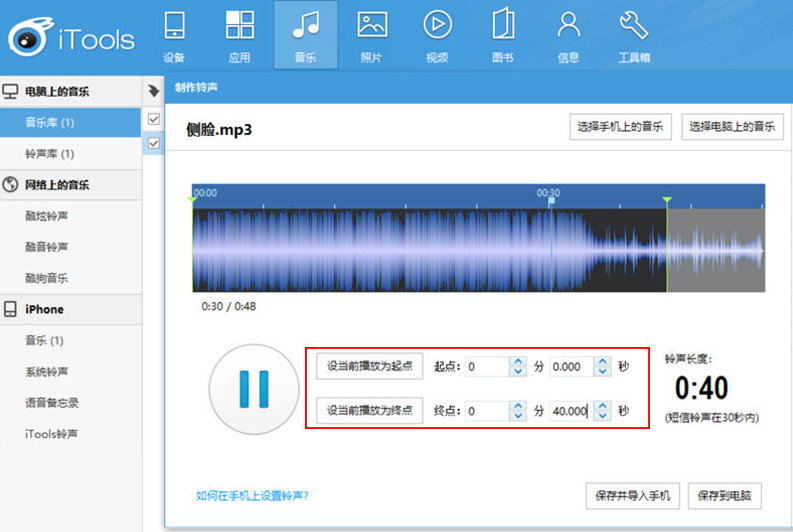Viewport: 793px width, 532px height.
Task: Click 保存并导入手机 button
Action: click(x=631, y=495)
